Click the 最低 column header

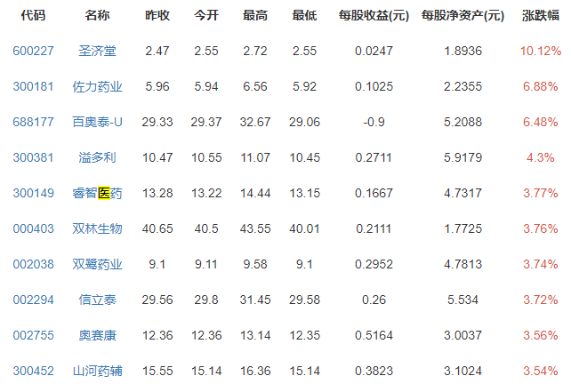(x=304, y=15)
